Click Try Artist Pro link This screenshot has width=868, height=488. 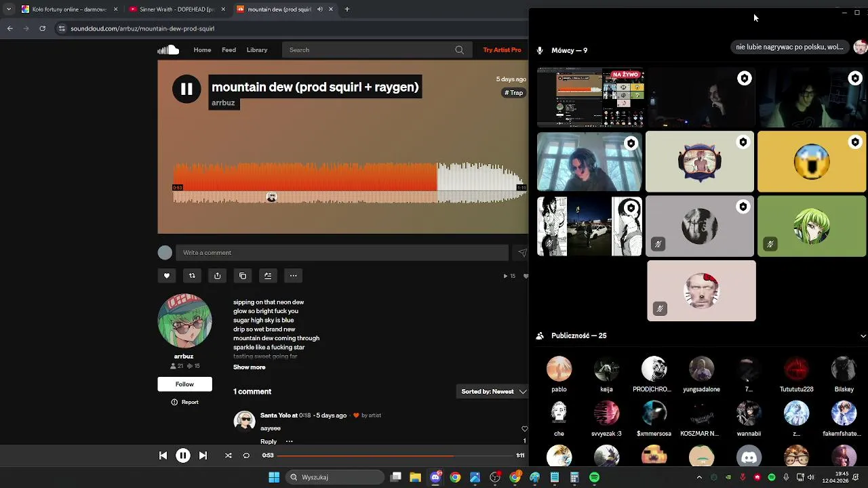click(x=502, y=49)
